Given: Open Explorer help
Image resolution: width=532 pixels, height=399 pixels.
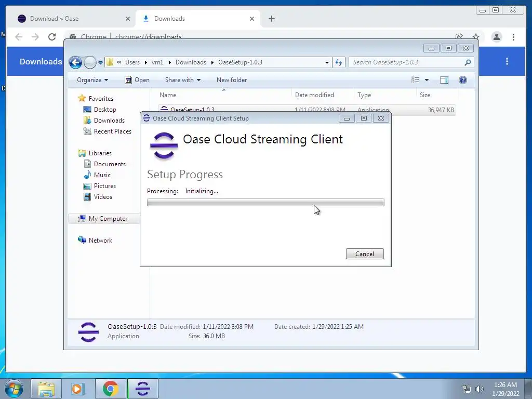Looking at the screenshot, I should (463, 80).
